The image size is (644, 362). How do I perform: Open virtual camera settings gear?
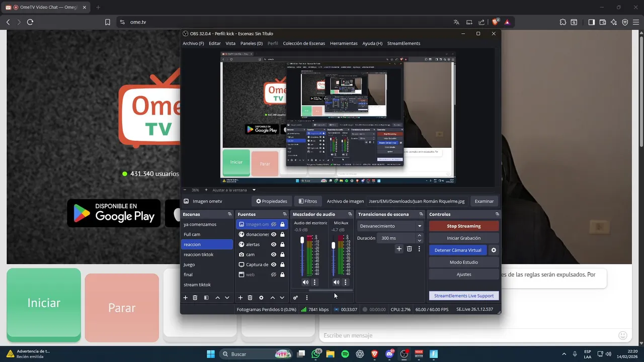(x=494, y=250)
